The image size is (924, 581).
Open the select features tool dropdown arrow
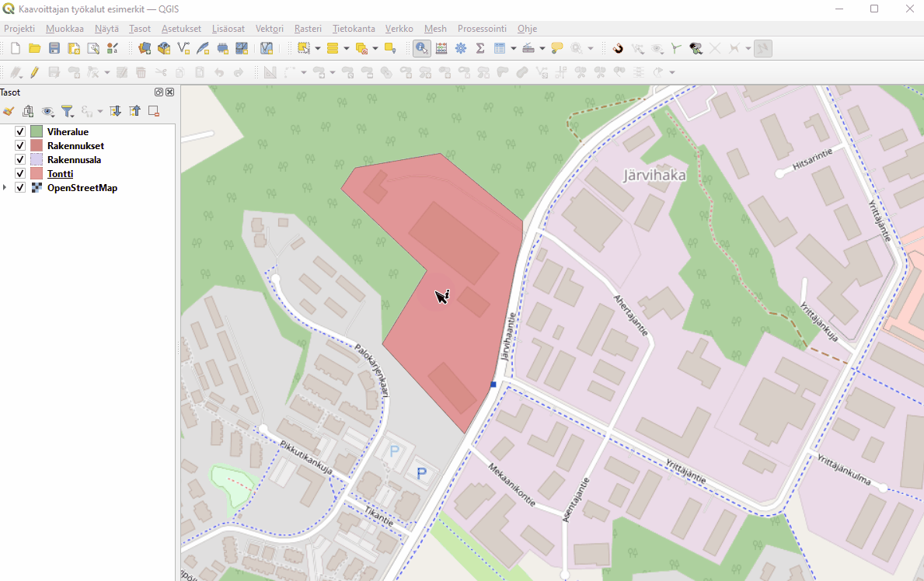[x=318, y=49]
